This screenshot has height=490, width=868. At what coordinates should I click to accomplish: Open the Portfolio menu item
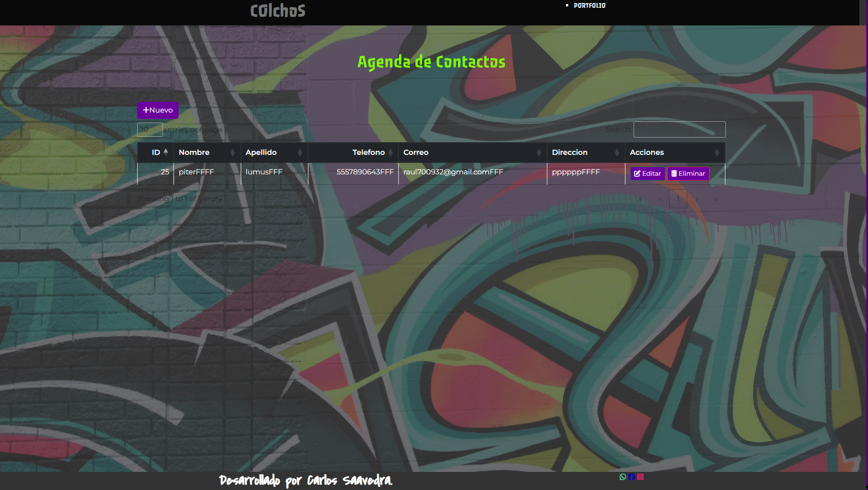589,5
